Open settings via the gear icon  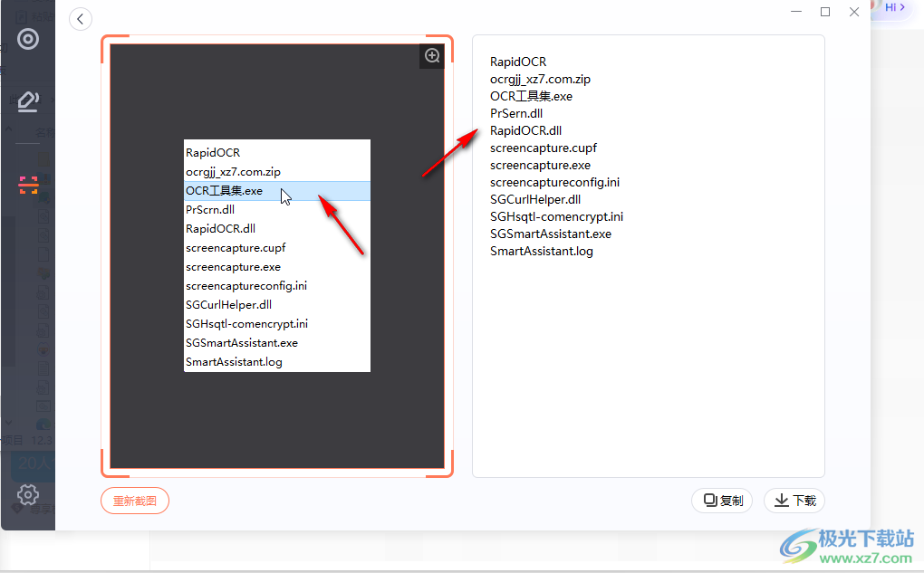pyautogui.click(x=28, y=494)
